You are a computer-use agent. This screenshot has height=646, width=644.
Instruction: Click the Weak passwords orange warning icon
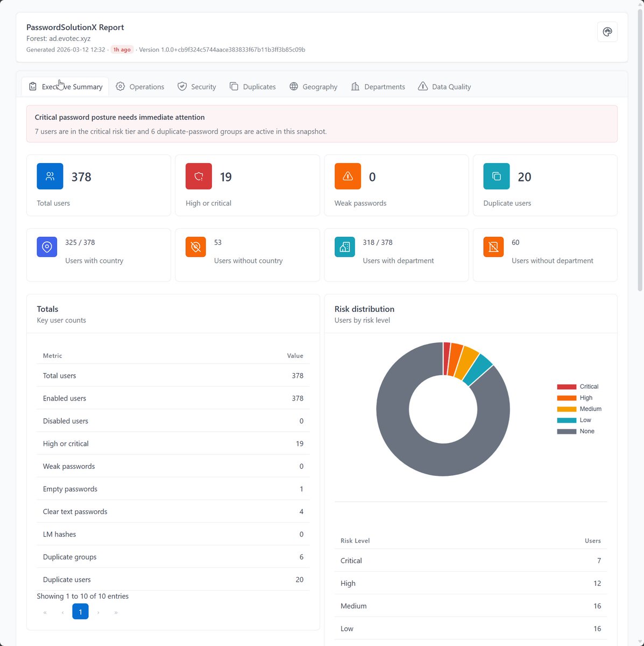tap(348, 176)
